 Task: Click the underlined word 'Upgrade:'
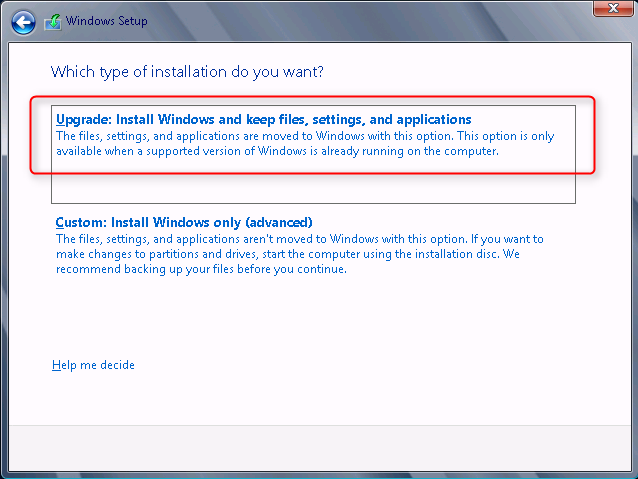pos(84,120)
